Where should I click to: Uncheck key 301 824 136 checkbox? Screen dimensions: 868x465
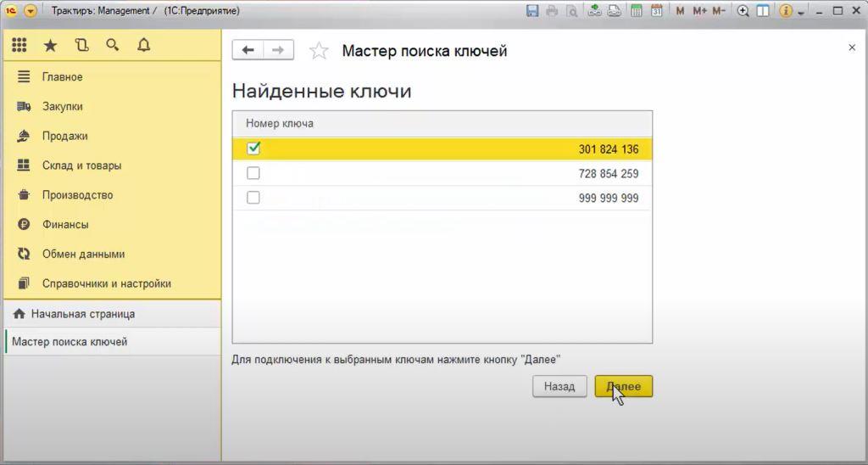253,148
